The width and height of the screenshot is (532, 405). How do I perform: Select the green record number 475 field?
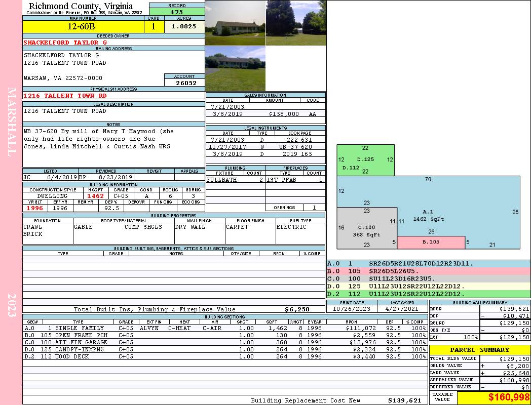point(177,12)
